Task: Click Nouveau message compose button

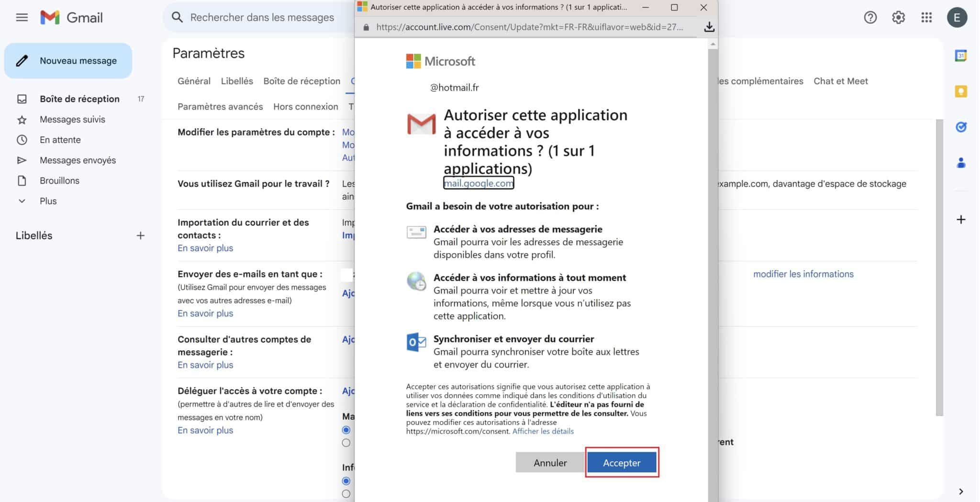Action: (x=68, y=61)
